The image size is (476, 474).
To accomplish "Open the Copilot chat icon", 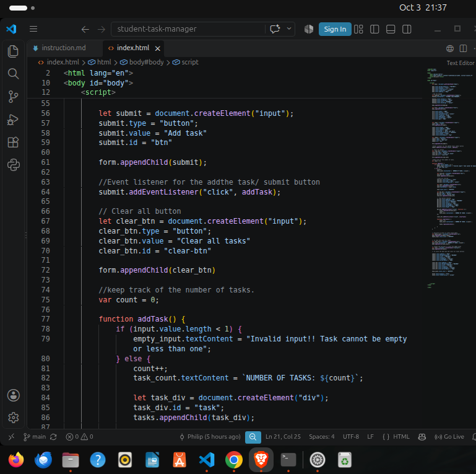I will coord(275,29).
